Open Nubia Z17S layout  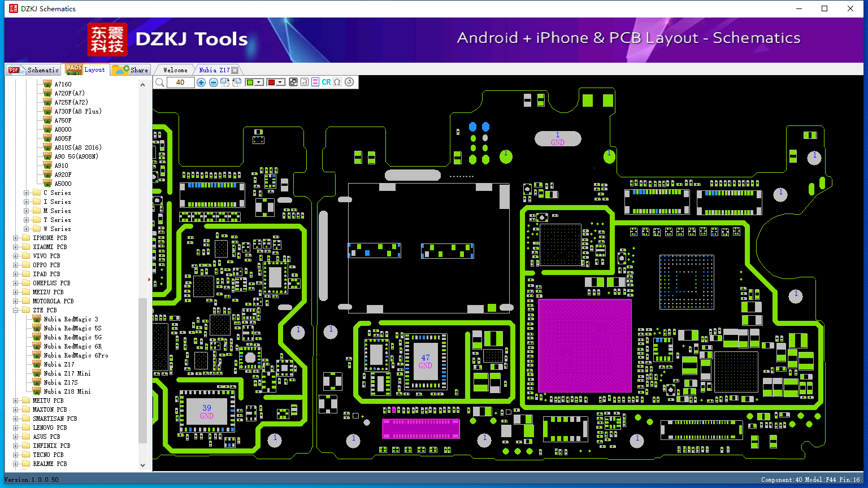[x=60, y=382]
